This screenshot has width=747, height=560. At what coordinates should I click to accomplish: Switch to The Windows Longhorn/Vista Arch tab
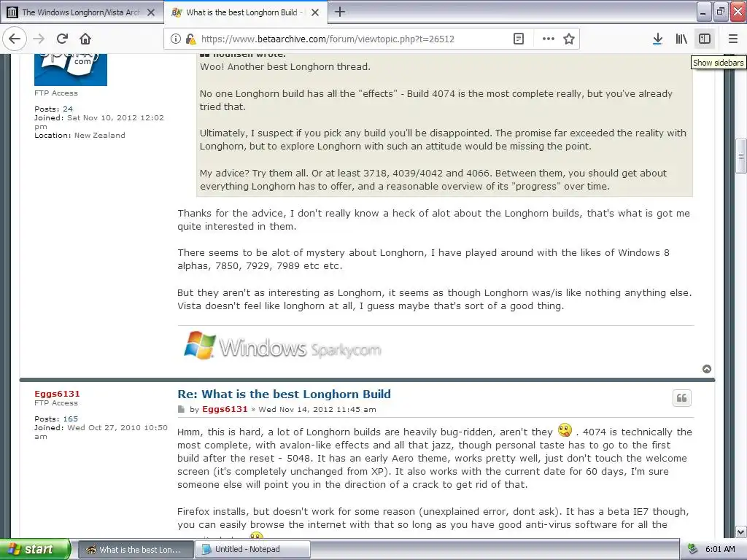[x=81, y=12]
